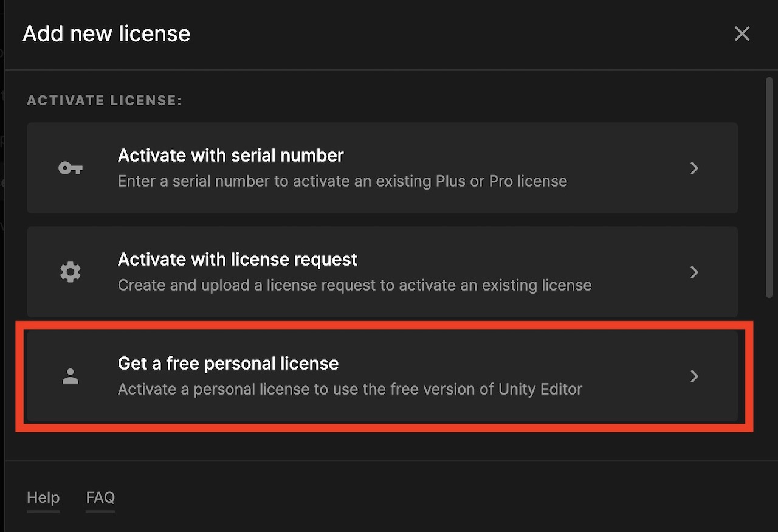Click the chevron beside free personal license
Image resolution: width=778 pixels, height=532 pixels.
(694, 376)
